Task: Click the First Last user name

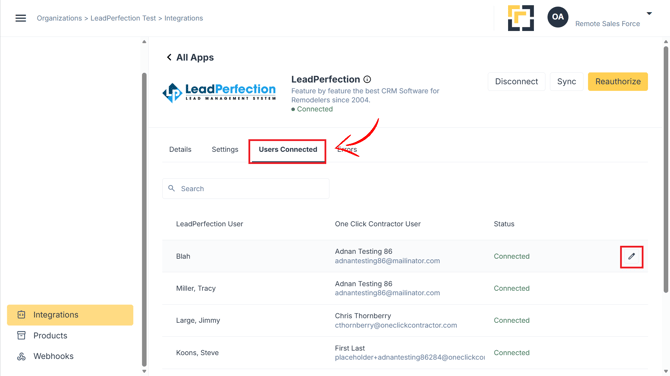Action: pos(350,348)
